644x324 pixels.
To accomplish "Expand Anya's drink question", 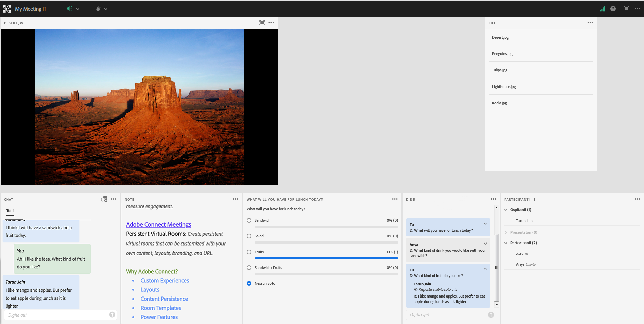I will [x=485, y=244].
